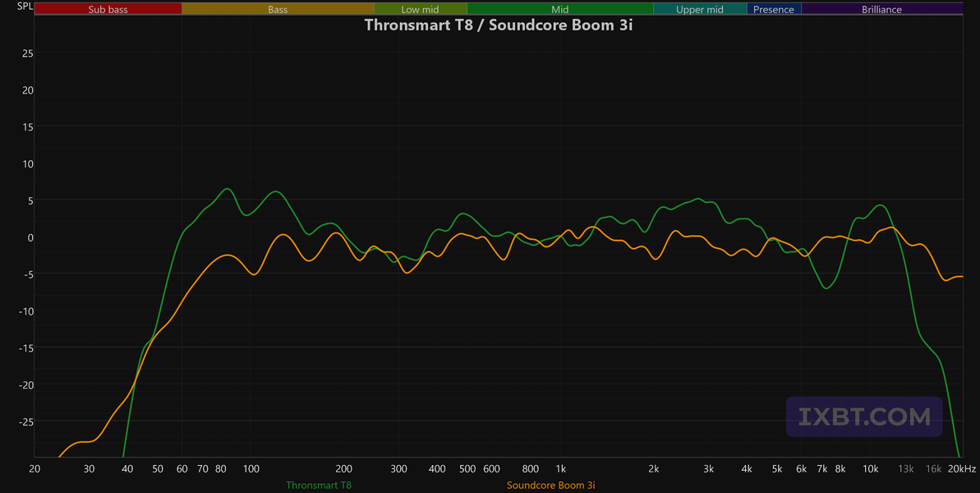
Task: Click the 800 Hz frequency tick label
Action: tap(531, 468)
